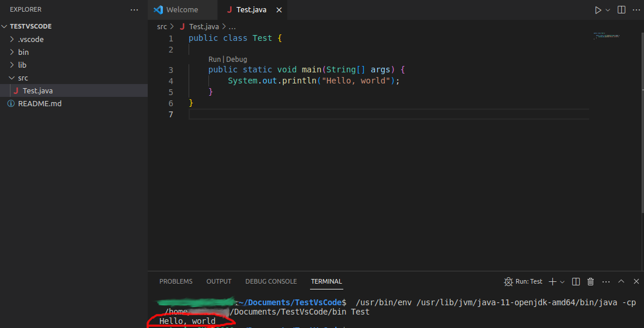Click the EXPLORER panel title
This screenshot has width=644, height=328.
[26, 9]
